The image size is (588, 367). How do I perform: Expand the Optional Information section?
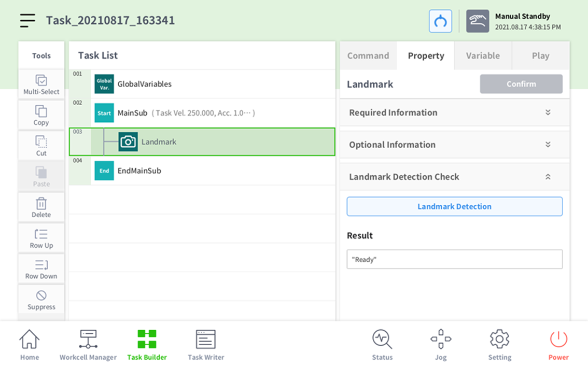point(548,145)
